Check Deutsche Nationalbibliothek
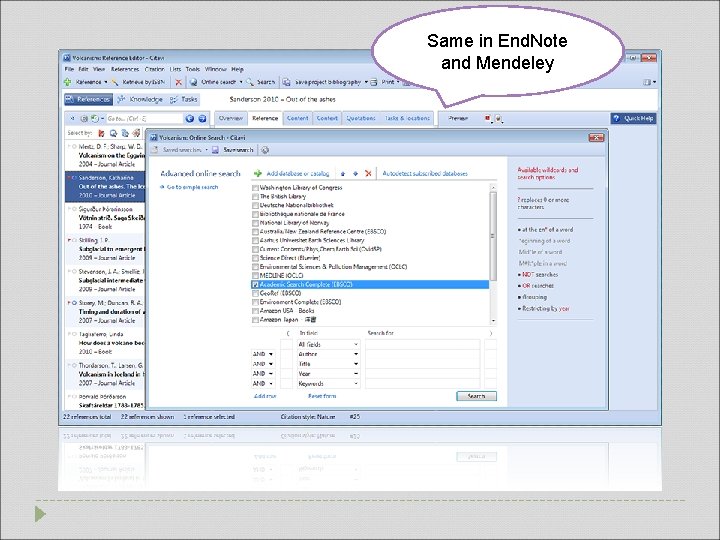 (x=255, y=205)
